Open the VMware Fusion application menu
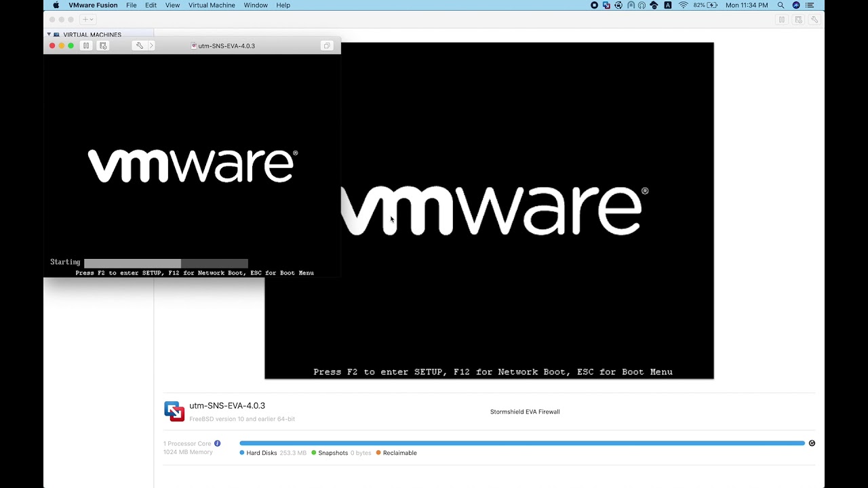The width and height of the screenshot is (868, 488). pos(93,5)
